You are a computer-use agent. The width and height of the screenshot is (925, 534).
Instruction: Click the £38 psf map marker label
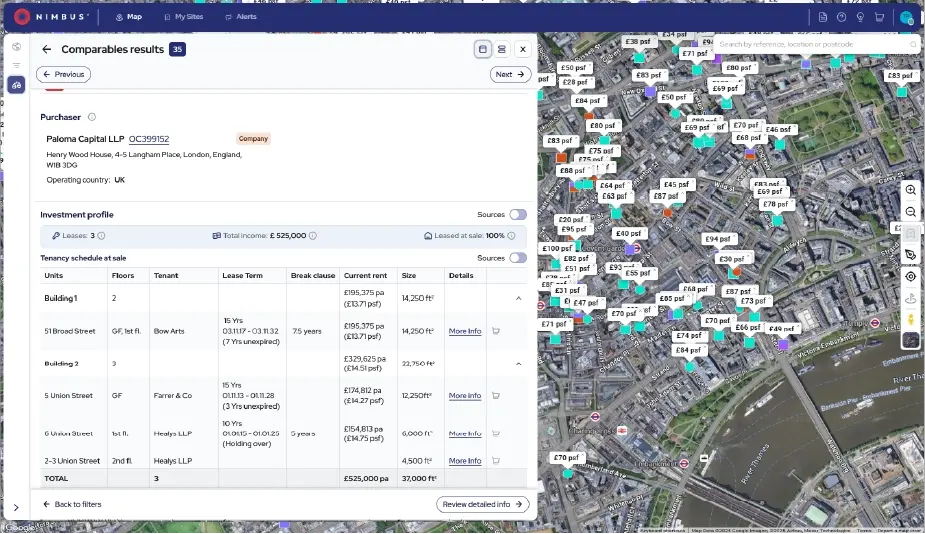[640, 42]
